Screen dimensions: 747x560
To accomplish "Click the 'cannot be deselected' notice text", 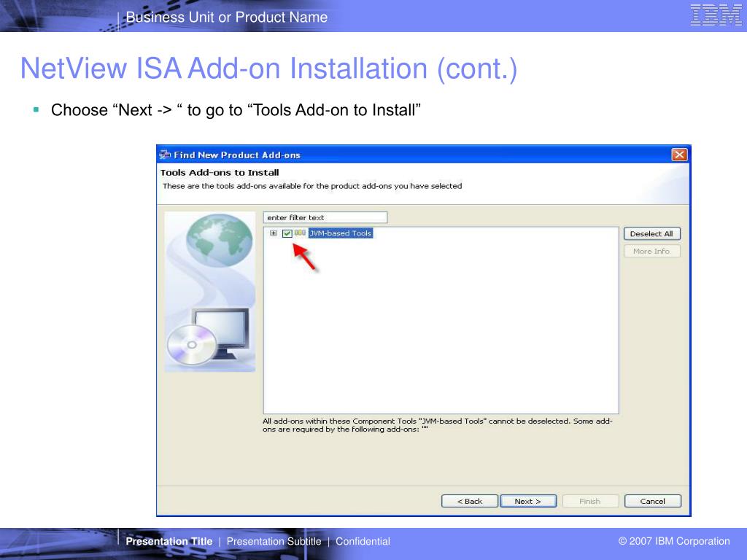I will [x=438, y=425].
